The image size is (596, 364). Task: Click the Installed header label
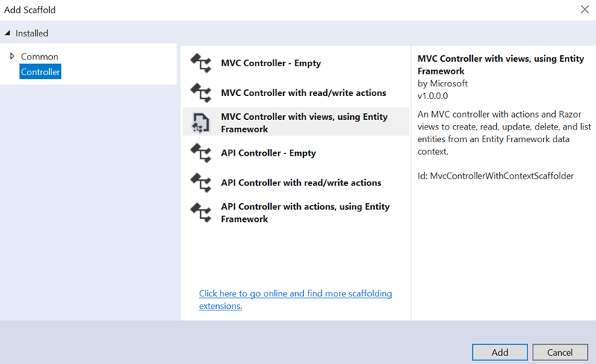(x=32, y=33)
